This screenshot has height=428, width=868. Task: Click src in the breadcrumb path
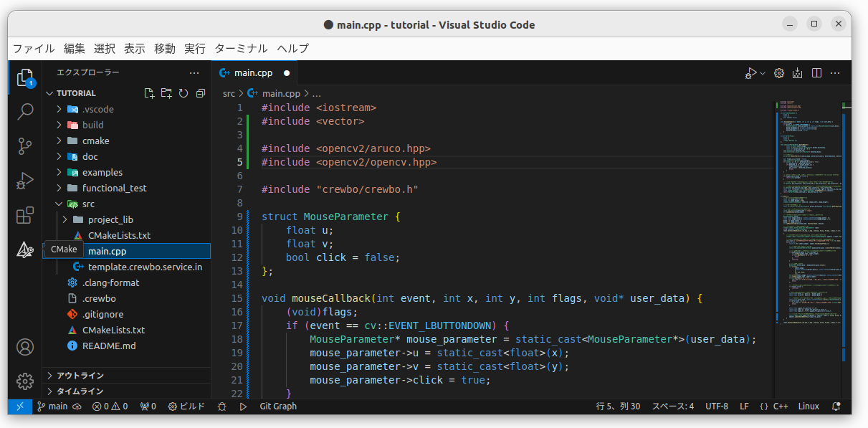(x=229, y=93)
